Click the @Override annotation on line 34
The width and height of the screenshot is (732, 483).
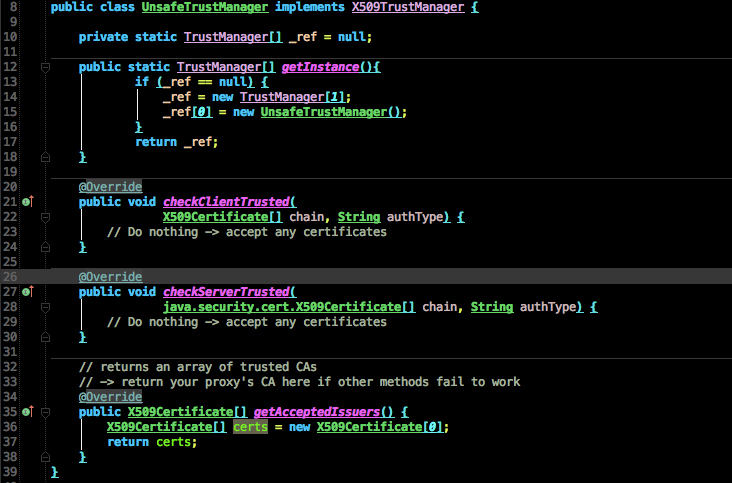(110, 397)
